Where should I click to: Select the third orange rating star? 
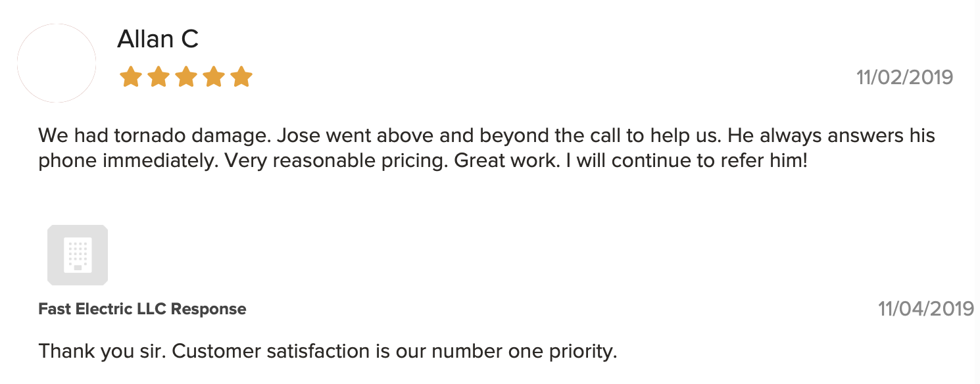coord(186,77)
